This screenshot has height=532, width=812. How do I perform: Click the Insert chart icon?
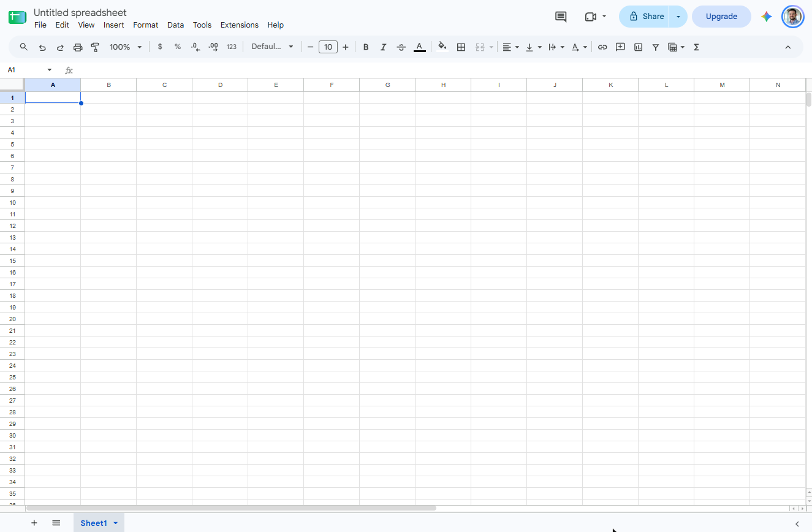click(x=638, y=47)
